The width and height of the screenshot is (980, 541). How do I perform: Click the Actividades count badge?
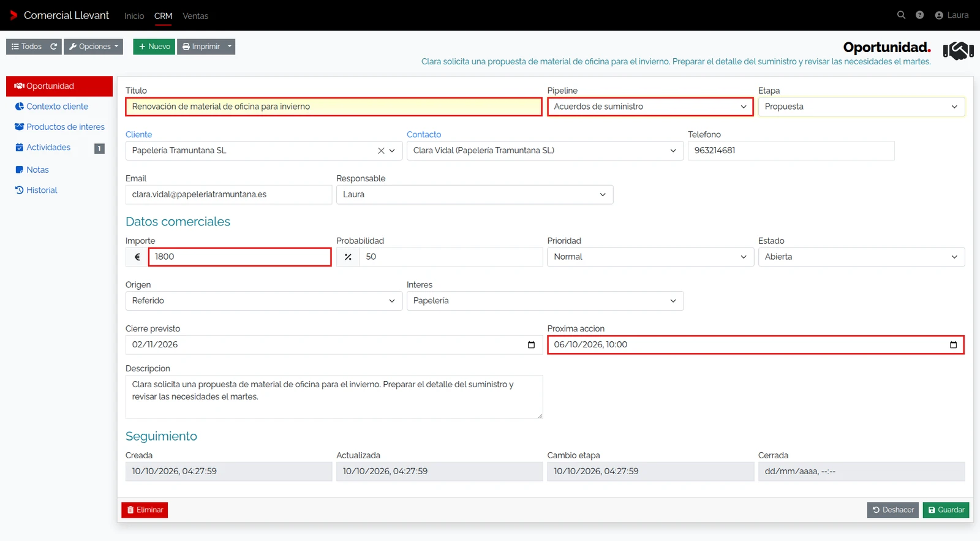[99, 148]
